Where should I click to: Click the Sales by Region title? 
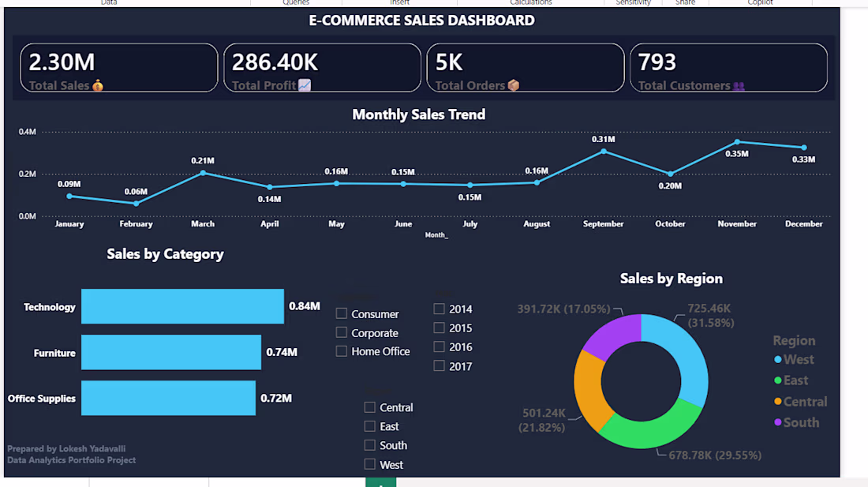671,279
